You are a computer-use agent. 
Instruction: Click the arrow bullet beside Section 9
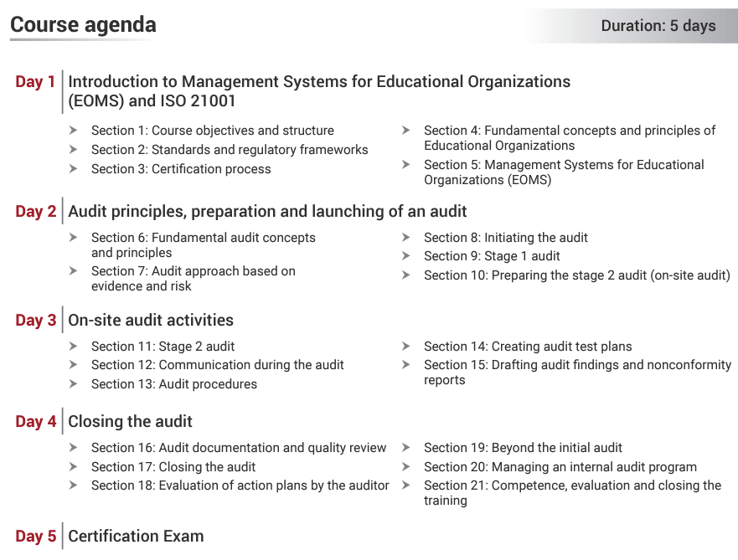coord(405,256)
